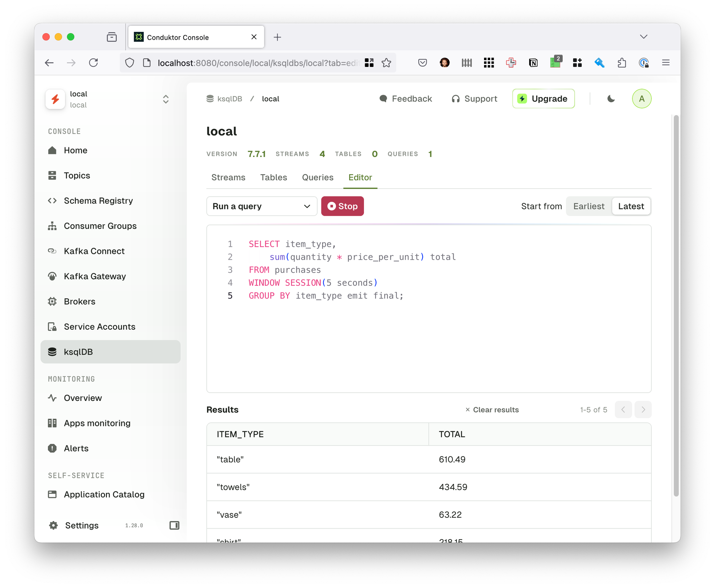Open Apps monitoring under Monitoring
Viewport: 715px width, 588px height.
click(97, 423)
